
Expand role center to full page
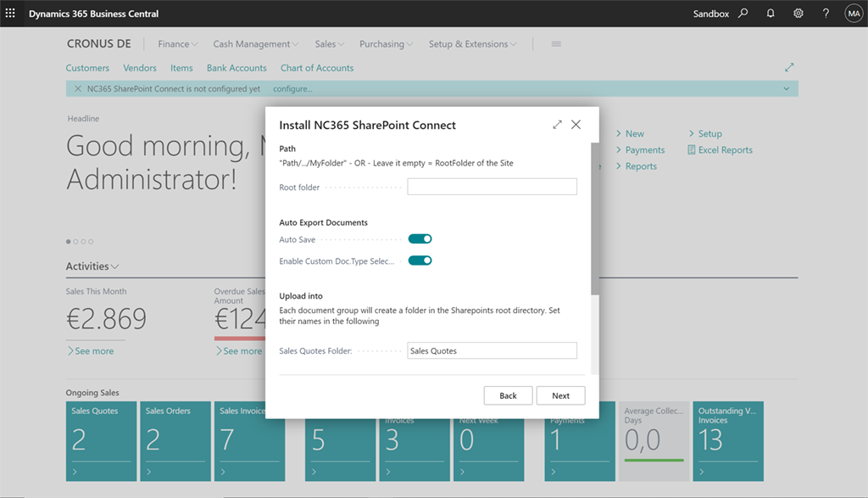789,68
